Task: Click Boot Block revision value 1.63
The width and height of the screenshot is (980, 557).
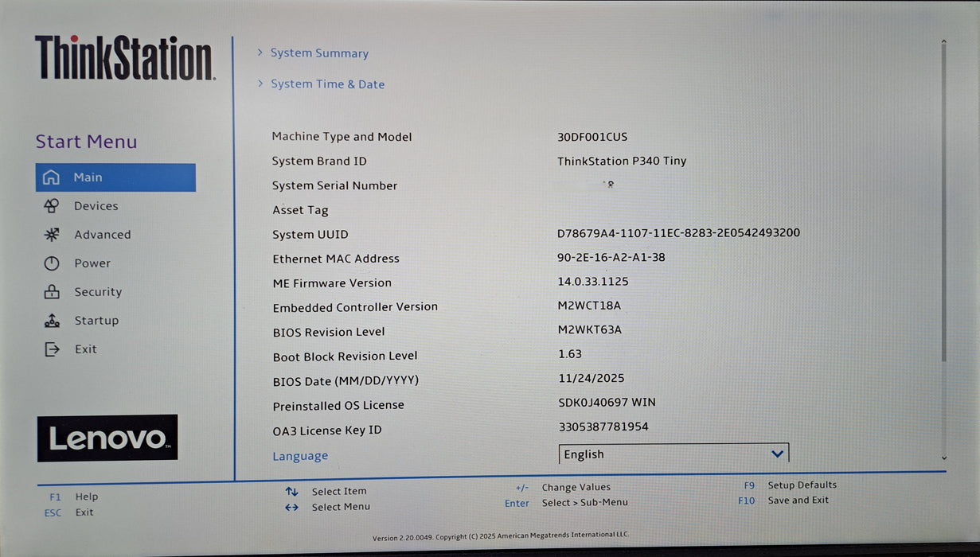Action: (570, 354)
